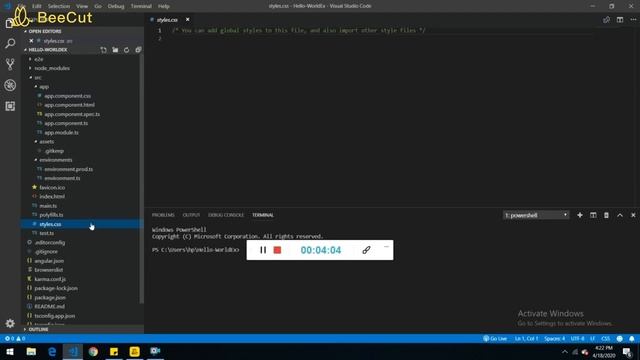The height and width of the screenshot is (360, 640).
Task: Collapse the app folder
Action: coord(44,87)
